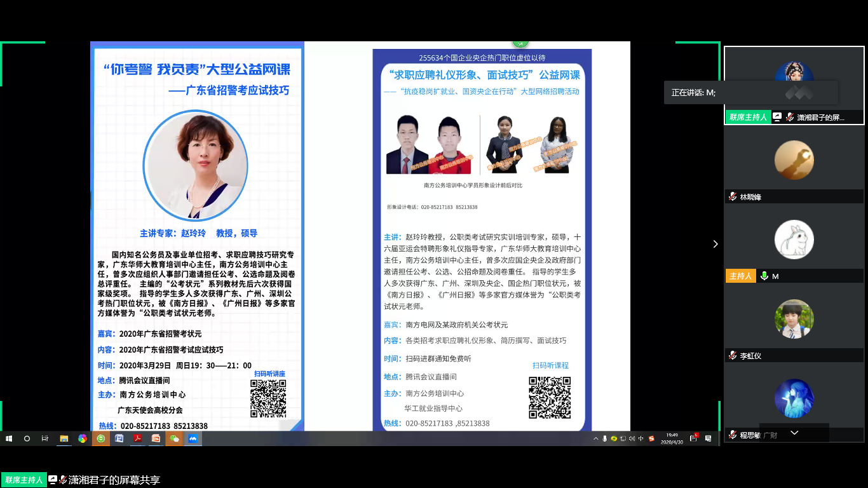Click the green active mic beside M
Screen dimensions: 868x488
coord(764,276)
